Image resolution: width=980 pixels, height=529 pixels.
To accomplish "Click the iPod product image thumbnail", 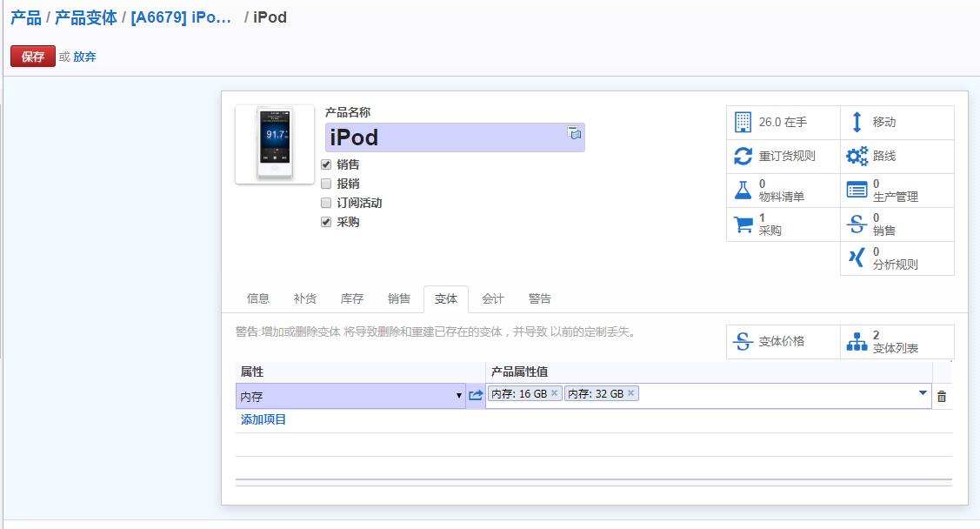I will tap(275, 144).
